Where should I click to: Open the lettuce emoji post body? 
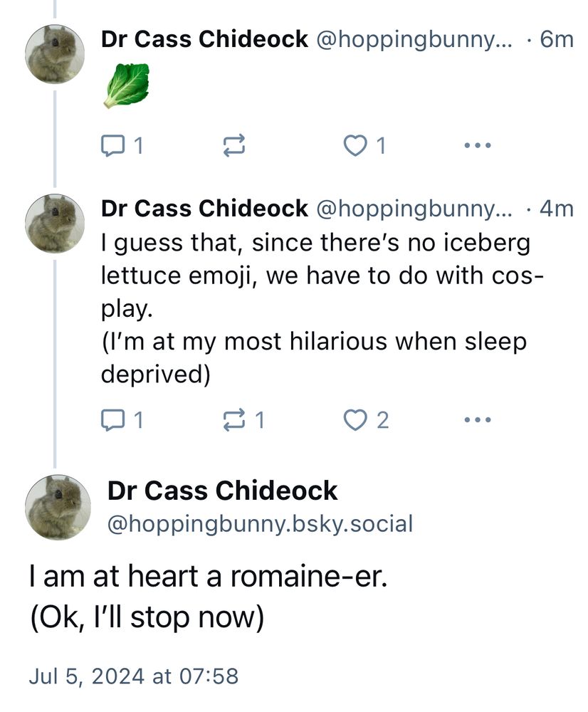pyautogui.click(x=127, y=85)
